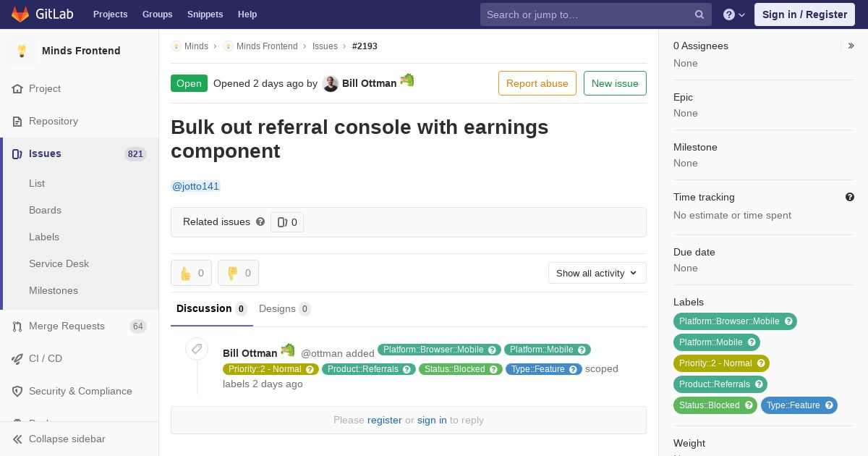Screen dimensions: 868x456
Task: Click the Related issues help icon
Action: pos(260,221)
